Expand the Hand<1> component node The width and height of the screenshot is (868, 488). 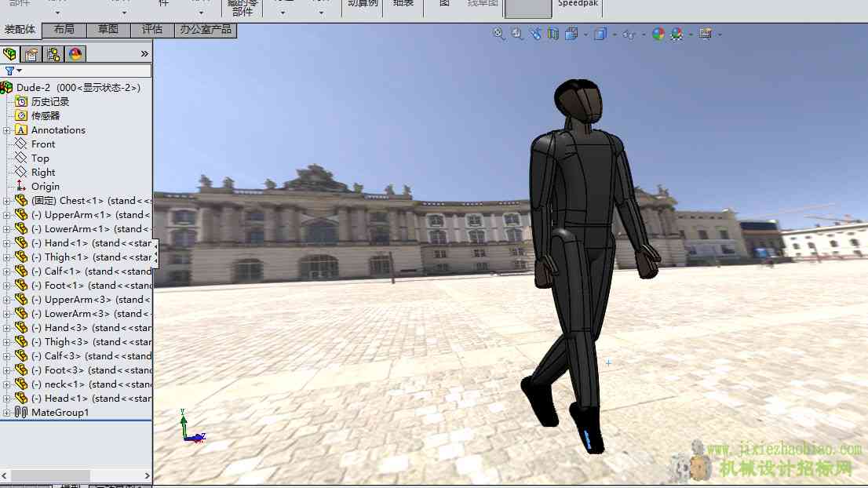pos(6,243)
